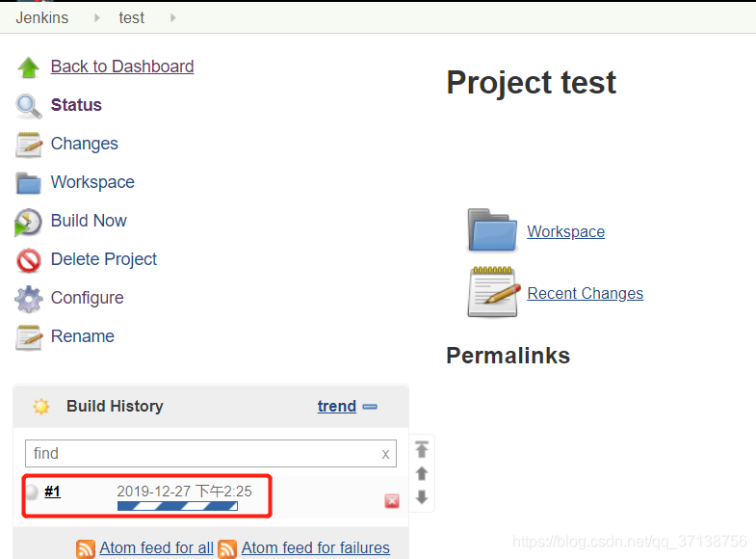Open Workspace link in main panel
The height and width of the screenshot is (559, 756).
coord(565,232)
